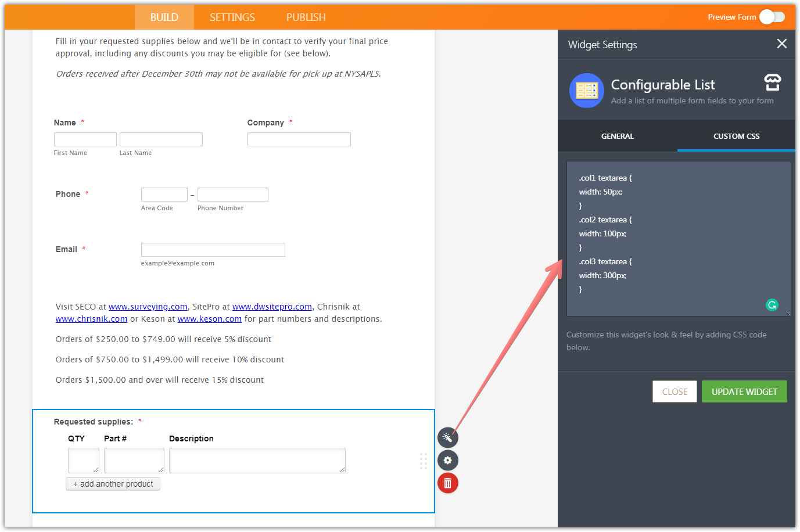Delete the widget with red trash icon
800x532 pixels.
point(447,483)
